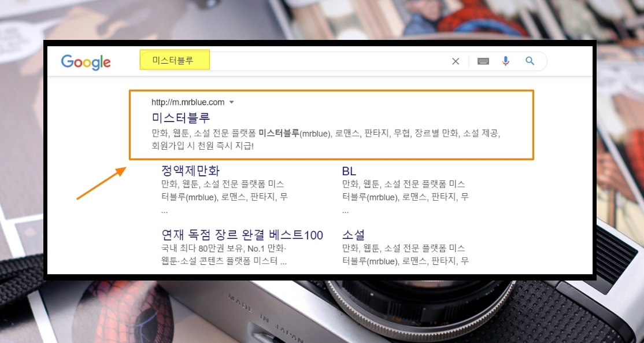The width and height of the screenshot is (644, 343).
Task: Click the magnifying glass search icon
Action: click(530, 61)
